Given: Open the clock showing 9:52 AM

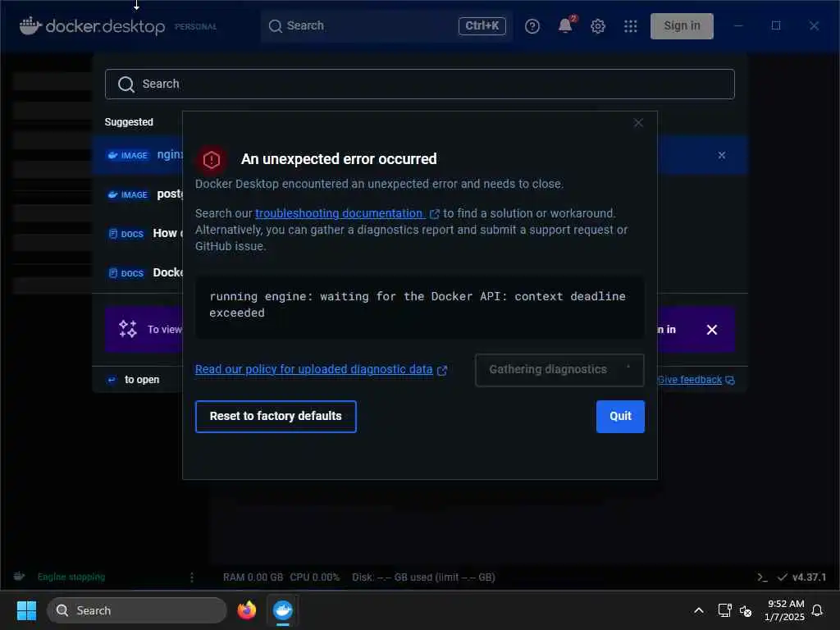Looking at the screenshot, I should pyautogui.click(x=784, y=610).
